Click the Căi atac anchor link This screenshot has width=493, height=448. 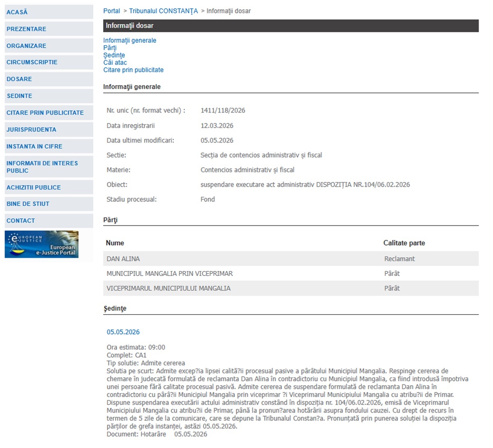(115, 62)
